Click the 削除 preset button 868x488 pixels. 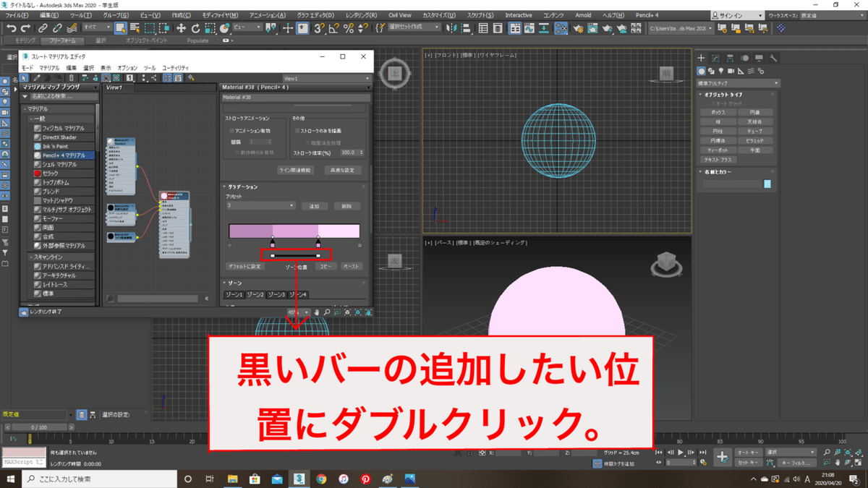tap(347, 206)
